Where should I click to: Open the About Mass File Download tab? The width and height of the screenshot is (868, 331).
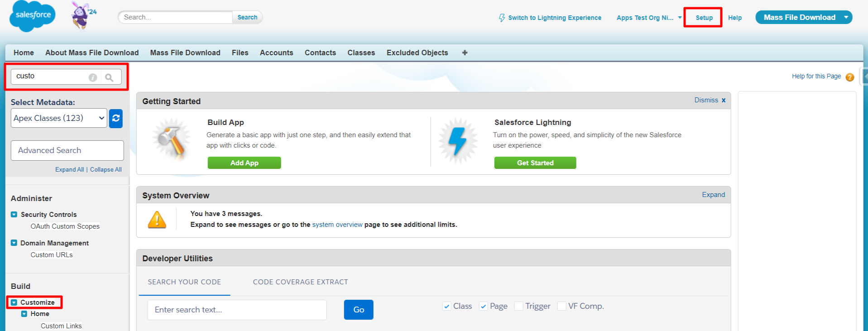click(92, 53)
